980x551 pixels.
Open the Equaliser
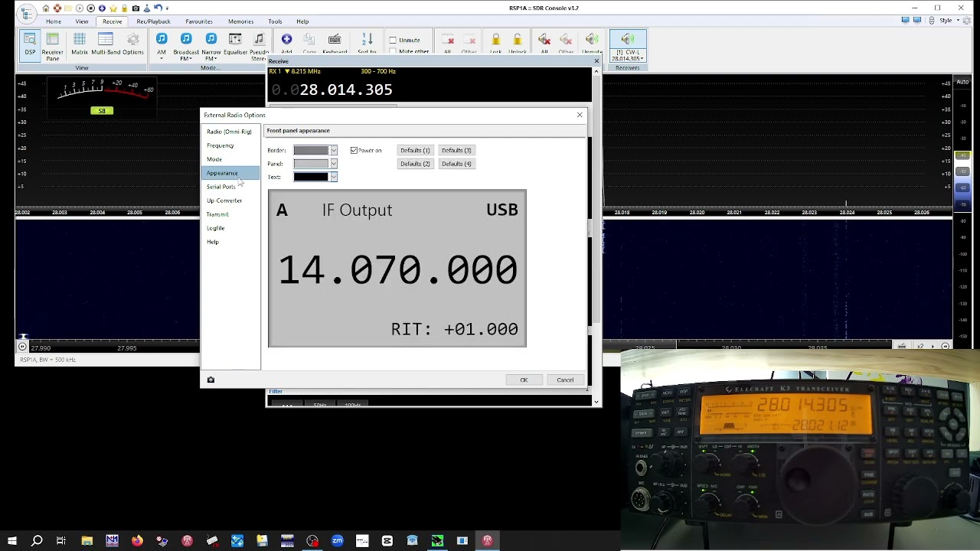click(235, 44)
